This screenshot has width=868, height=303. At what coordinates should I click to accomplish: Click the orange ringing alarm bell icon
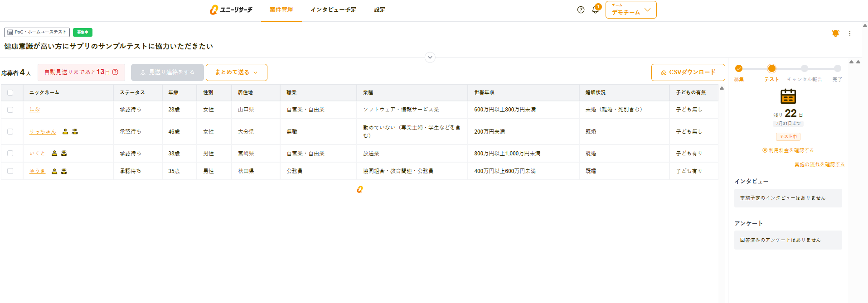(x=835, y=34)
